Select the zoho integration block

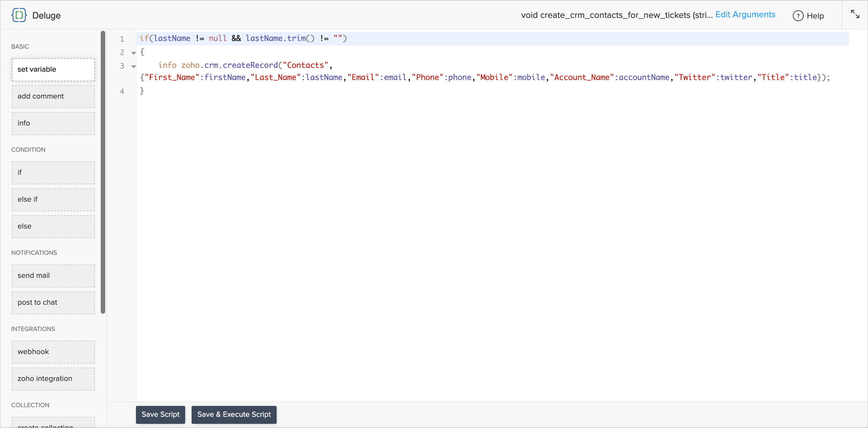click(53, 379)
